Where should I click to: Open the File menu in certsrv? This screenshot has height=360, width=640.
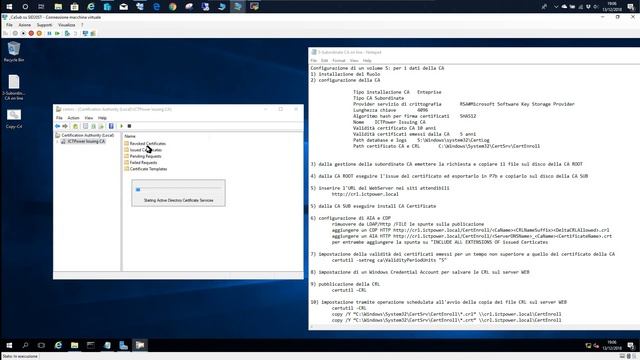click(x=59, y=118)
